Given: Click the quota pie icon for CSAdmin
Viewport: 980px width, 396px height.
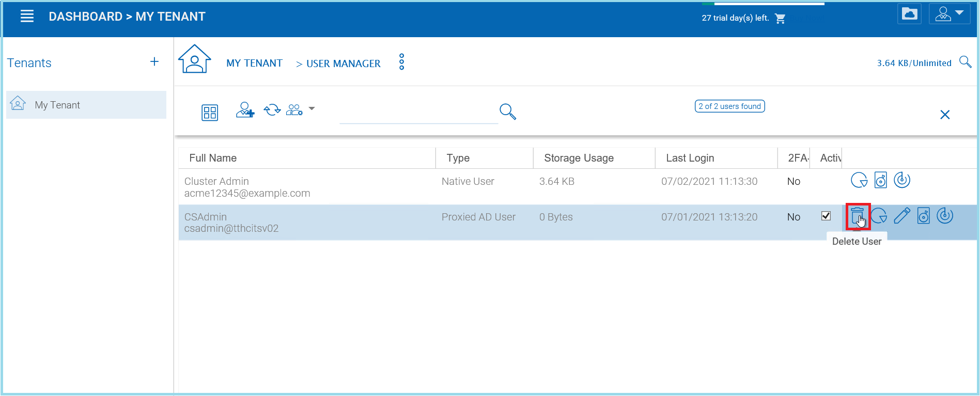Looking at the screenshot, I should click(879, 216).
